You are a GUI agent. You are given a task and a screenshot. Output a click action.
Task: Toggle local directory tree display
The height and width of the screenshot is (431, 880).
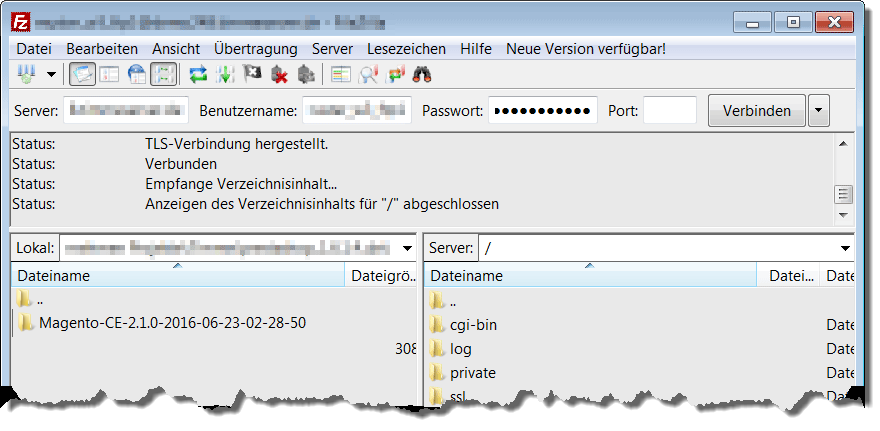108,74
